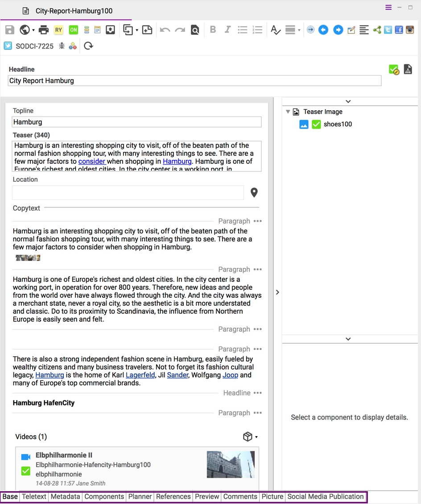Click the globe publish icon

click(x=25, y=30)
